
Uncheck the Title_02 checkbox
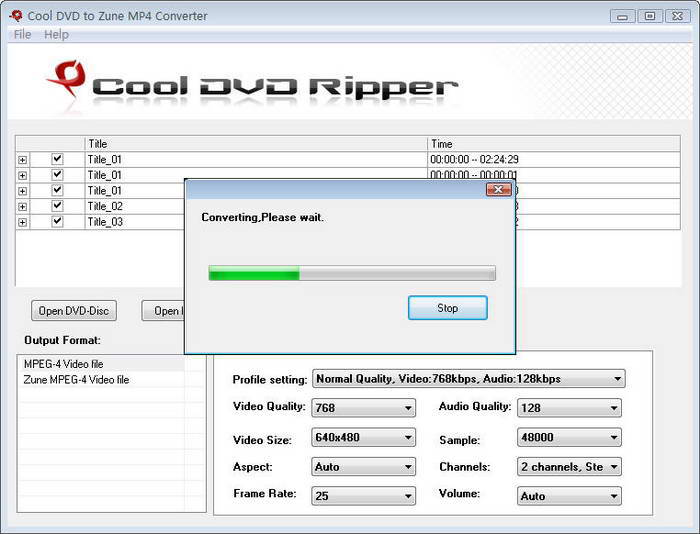[x=57, y=206]
